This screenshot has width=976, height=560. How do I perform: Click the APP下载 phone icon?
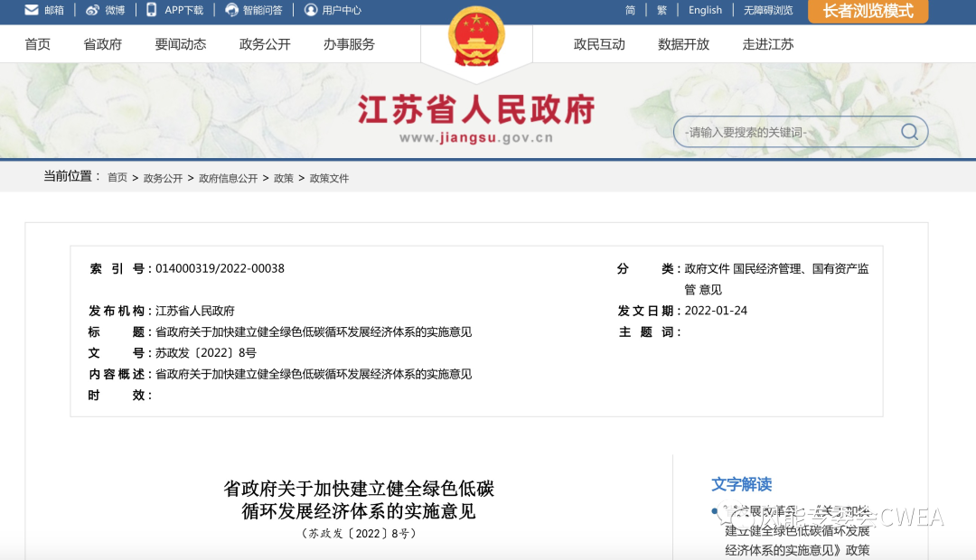(152, 10)
